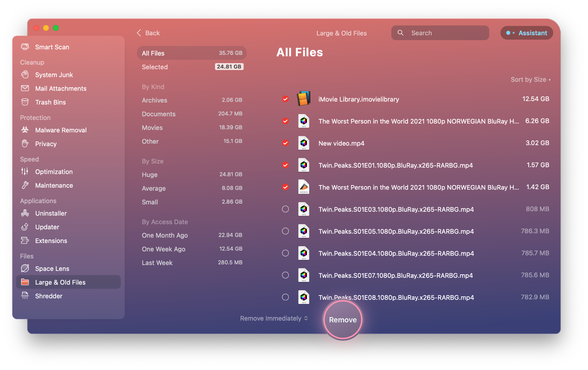Click the Shredder icon
588x370 pixels.
25,295
